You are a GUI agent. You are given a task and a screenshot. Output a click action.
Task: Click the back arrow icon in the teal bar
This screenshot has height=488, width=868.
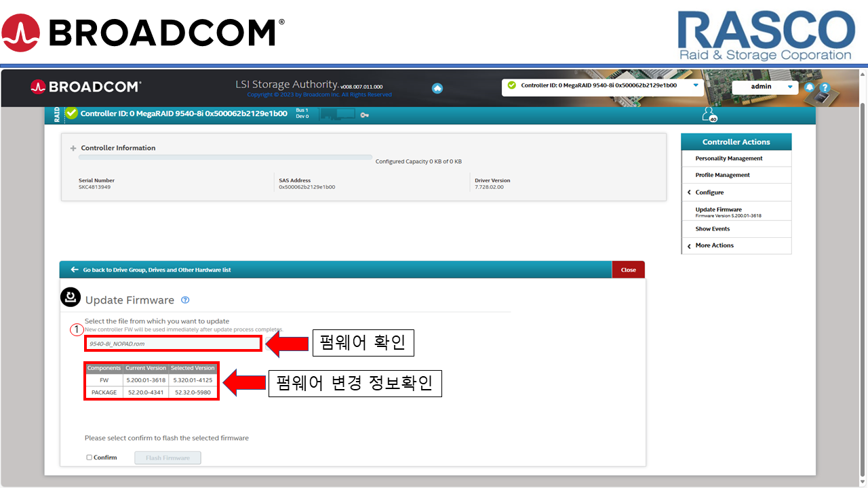click(75, 270)
